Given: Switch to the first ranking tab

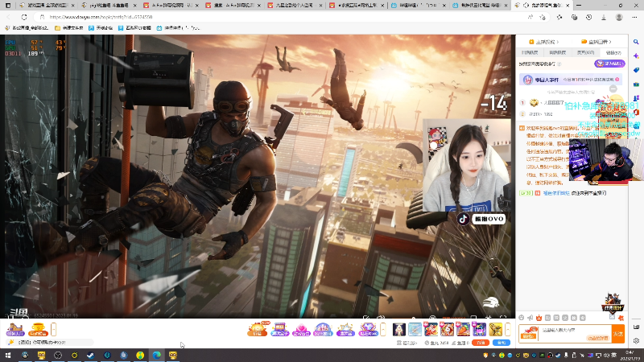Looking at the screenshot, I should [530, 52].
